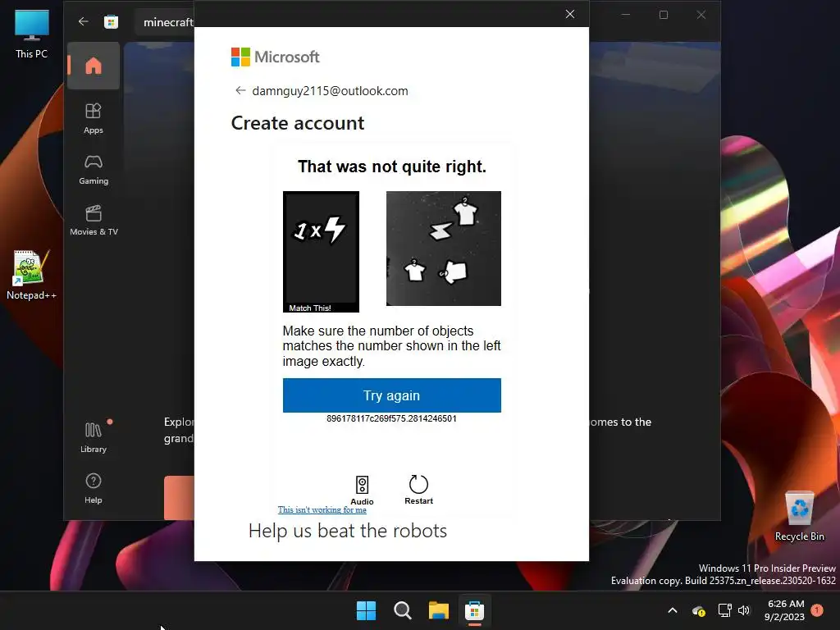840x630 pixels.
Task: Click the OneDrive warning tray icon
Action: coord(698,610)
